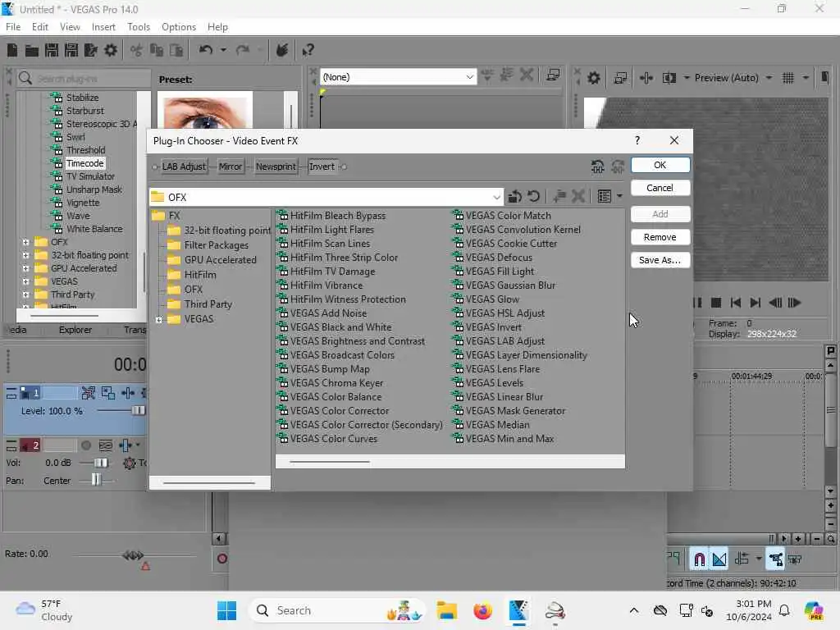Click the New project icon in toolbar
This screenshot has width=840, height=630.
[x=12, y=50]
